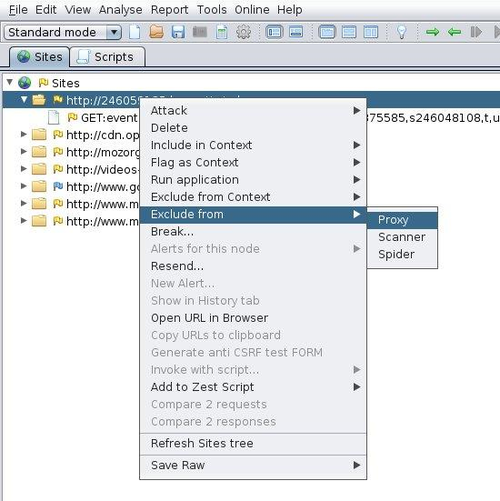Collapse the root Sites tree node

point(10,82)
